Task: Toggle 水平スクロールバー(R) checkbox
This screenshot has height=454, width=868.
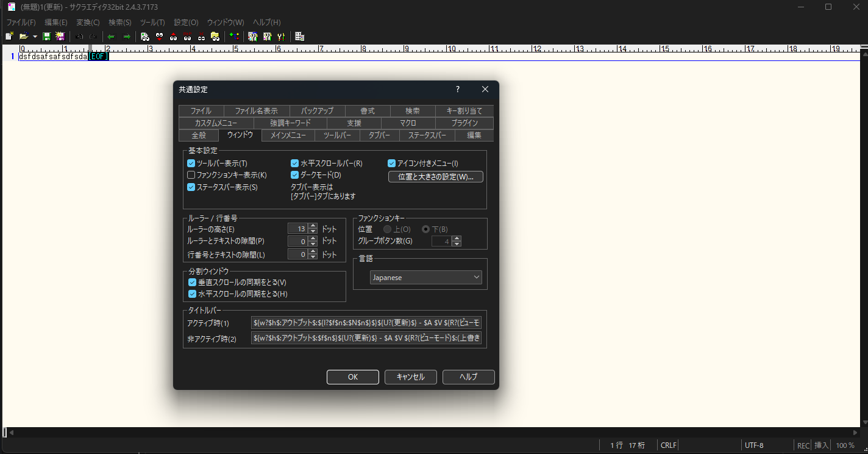Action: tap(295, 164)
